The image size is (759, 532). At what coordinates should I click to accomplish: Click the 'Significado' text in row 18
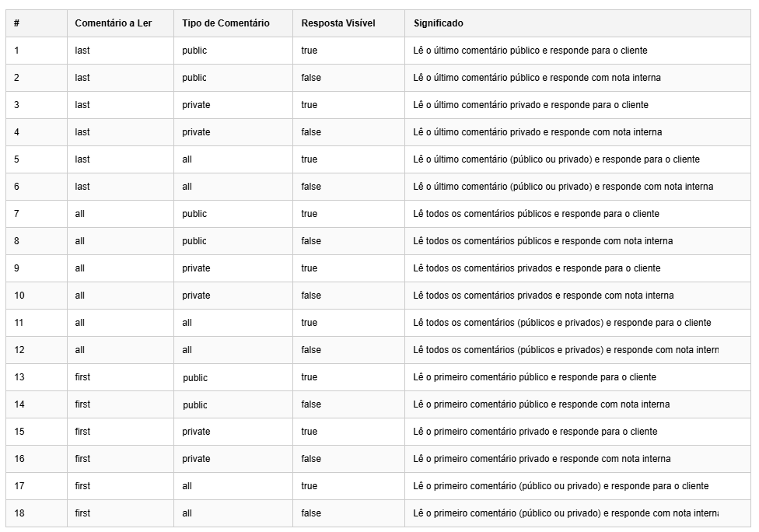tap(565, 513)
